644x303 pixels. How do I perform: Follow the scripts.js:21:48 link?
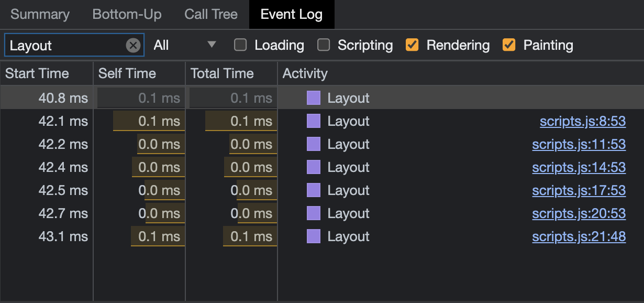click(x=579, y=236)
